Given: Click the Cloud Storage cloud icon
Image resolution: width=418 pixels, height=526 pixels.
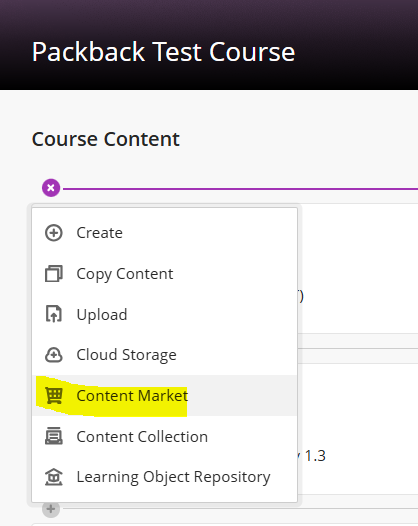Looking at the screenshot, I should 54,355.
